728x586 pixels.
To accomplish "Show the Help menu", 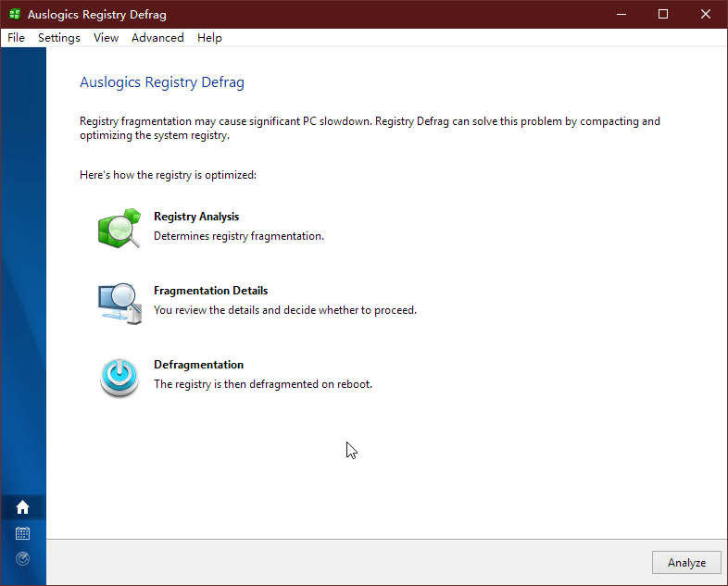I will pyautogui.click(x=209, y=38).
